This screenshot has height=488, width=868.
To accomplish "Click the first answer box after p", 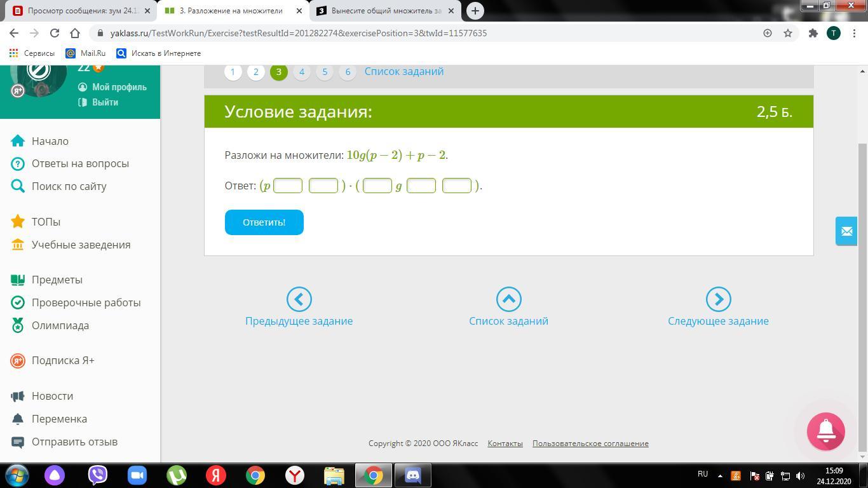I will click(288, 186).
